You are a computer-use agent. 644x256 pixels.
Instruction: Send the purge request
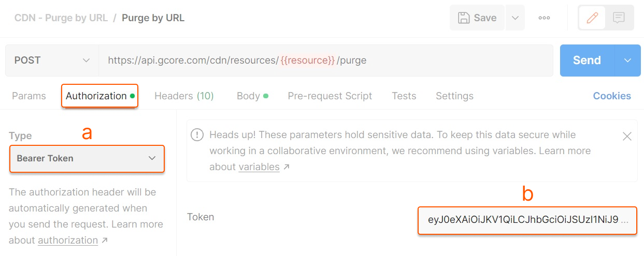586,61
